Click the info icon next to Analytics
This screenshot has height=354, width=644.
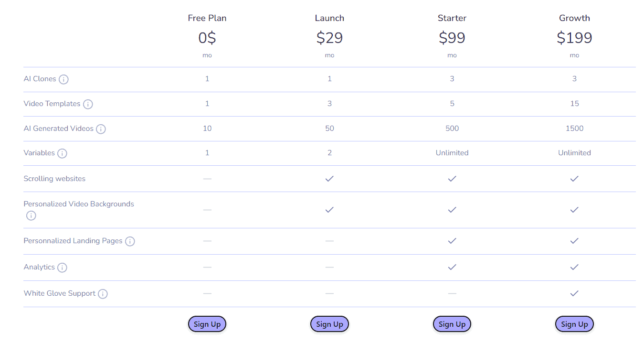point(62,268)
